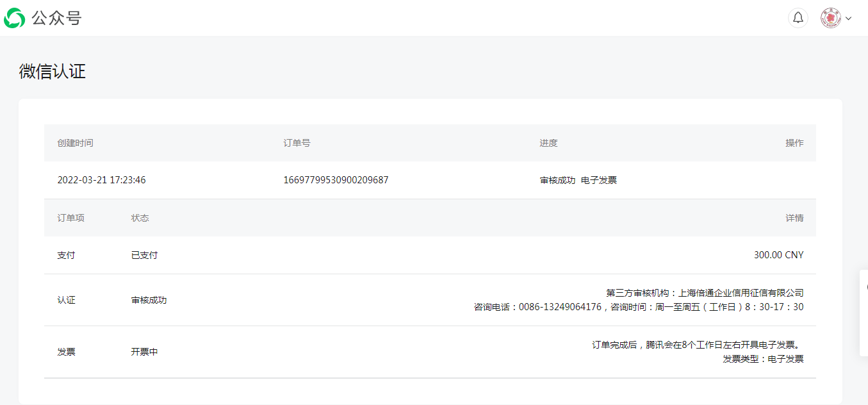868x405 pixels.
Task: Click the 创建时间 column header
Action: click(x=75, y=143)
